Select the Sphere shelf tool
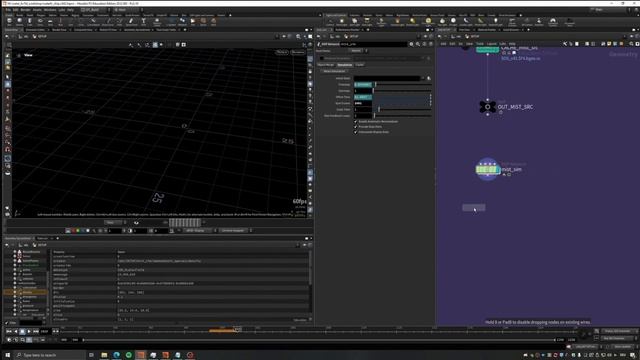This screenshot has width=640, height=360. tap(19, 22)
